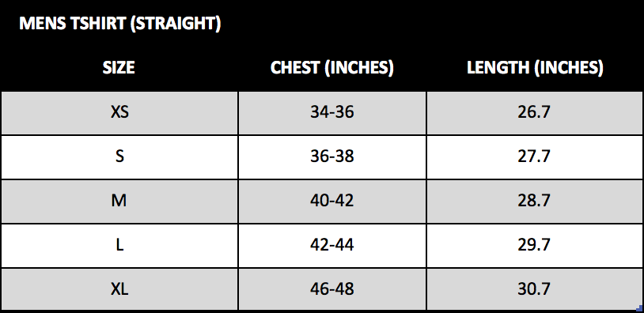Click the M size cell
644x313 pixels.
click(119, 202)
